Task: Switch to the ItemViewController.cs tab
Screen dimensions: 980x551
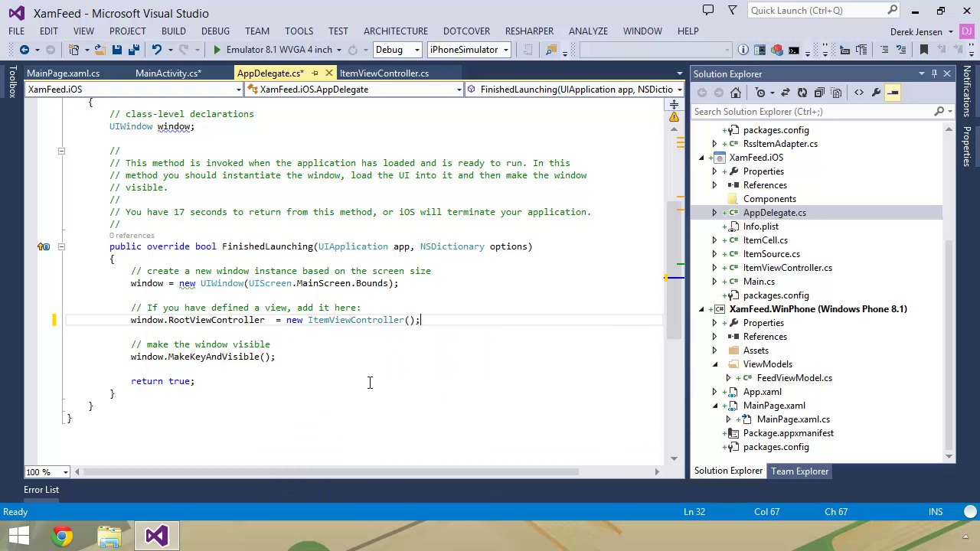Action: 384,73
